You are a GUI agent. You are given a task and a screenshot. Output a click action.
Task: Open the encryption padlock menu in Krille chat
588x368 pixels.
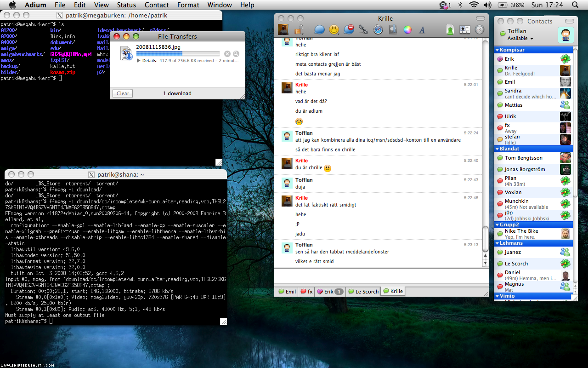[x=299, y=30]
